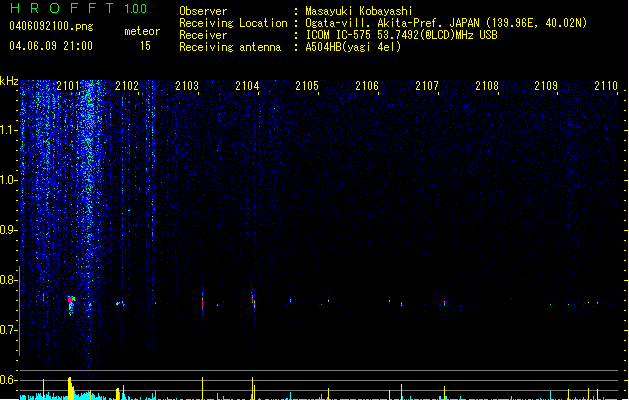Click the 1.1 kHz frequency tick label
This screenshot has height=400, width=629.
click(x=8, y=130)
